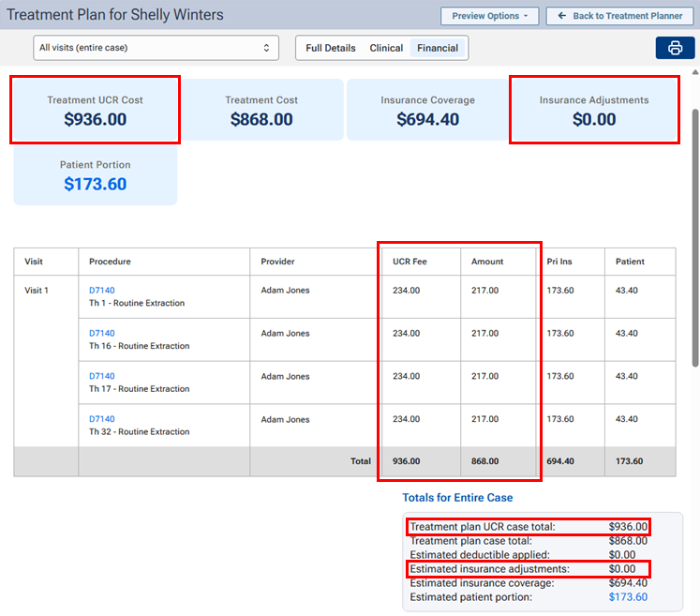Click the scrollbar up arrow
The width and height of the screenshot is (700, 616).
click(x=694, y=72)
